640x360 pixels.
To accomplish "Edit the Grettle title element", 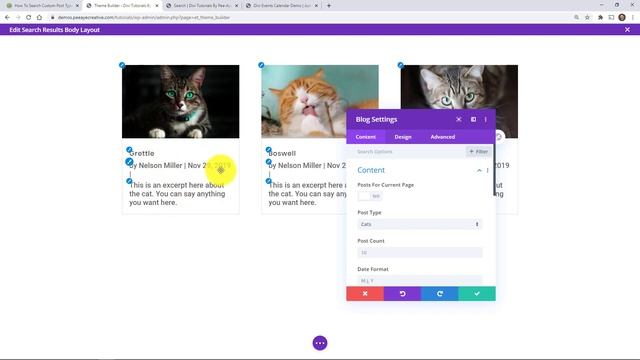I will click(129, 150).
